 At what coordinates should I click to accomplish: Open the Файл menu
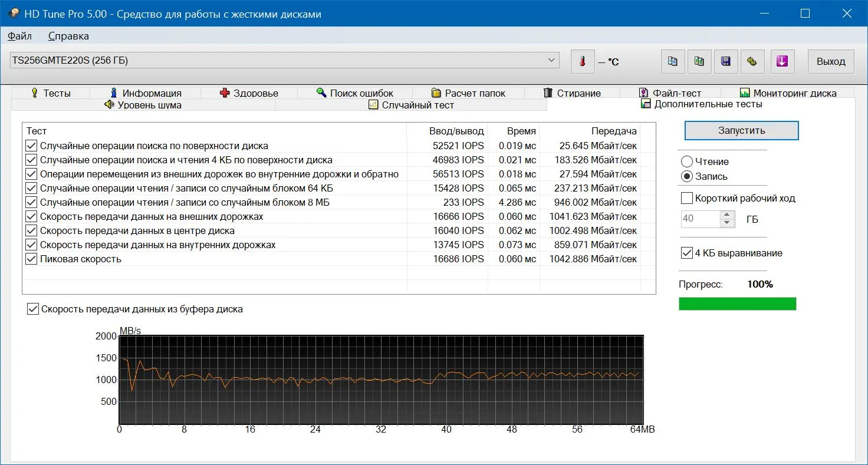(19, 36)
